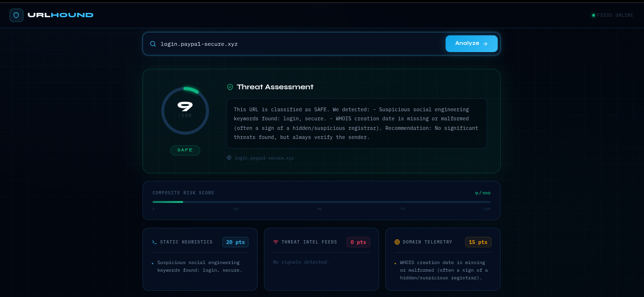Click the Threat Intel Feeds signal icon

pyautogui.click(x=276, y=242)
